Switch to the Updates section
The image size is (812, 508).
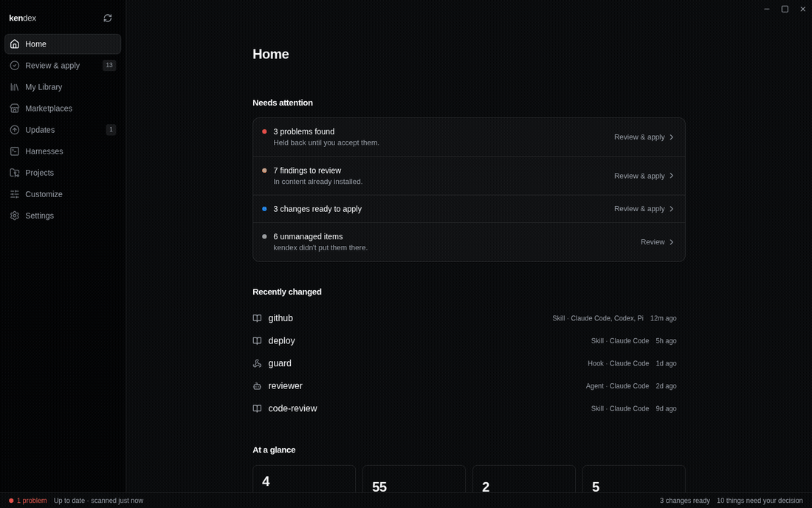click(x=63, y=130)
